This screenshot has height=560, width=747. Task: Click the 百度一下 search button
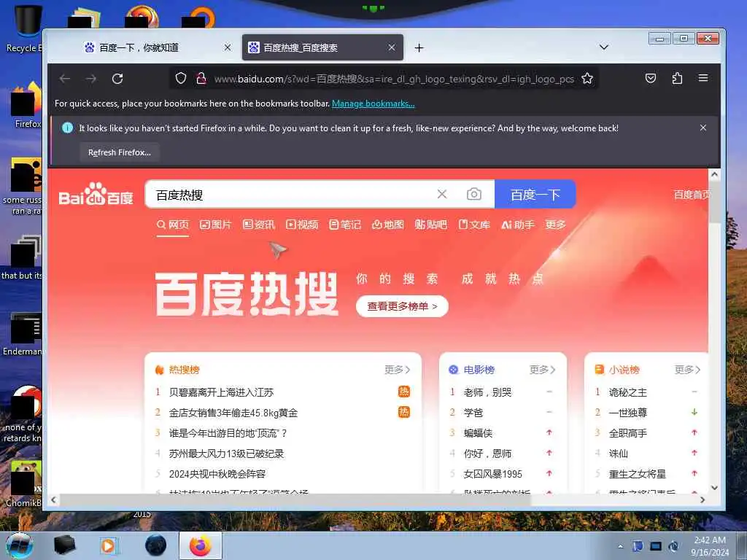point(535,194)
